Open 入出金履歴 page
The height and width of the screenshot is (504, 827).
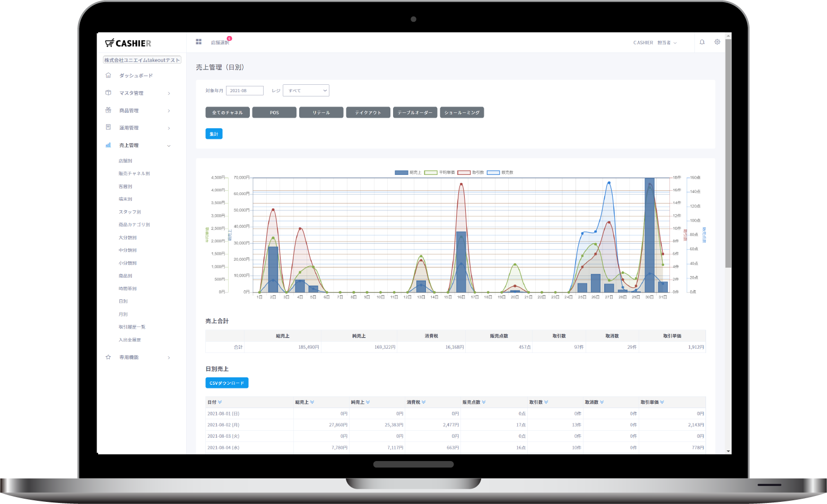pos(129,340)
